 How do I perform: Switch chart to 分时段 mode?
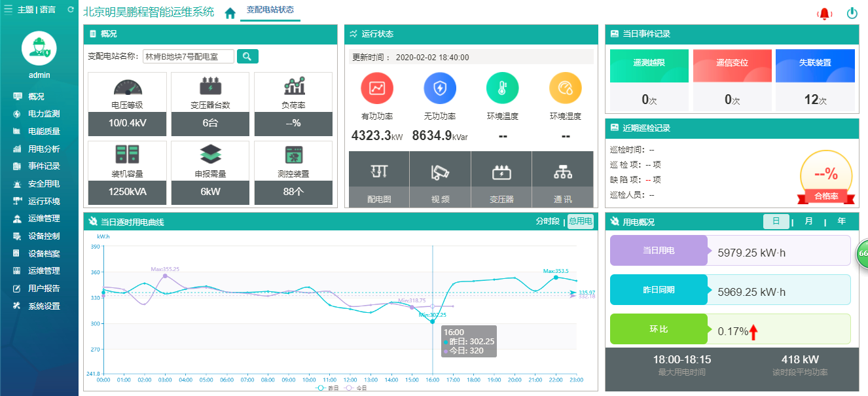pos(548,221)
